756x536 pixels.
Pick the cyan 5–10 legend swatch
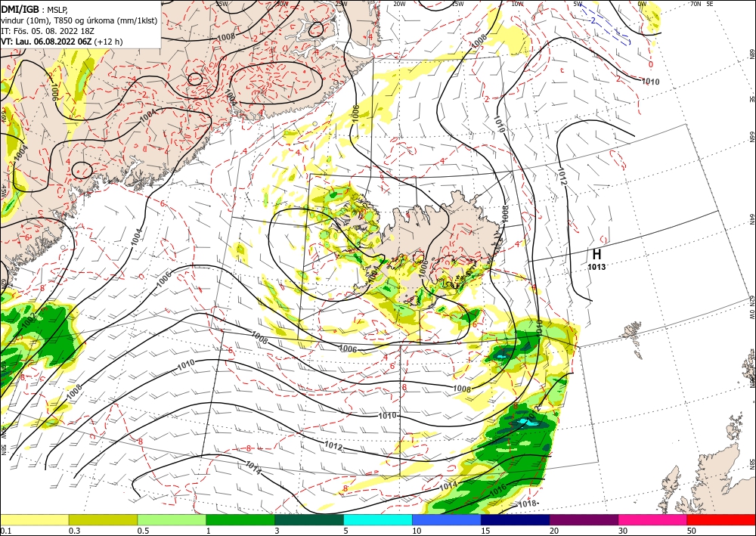(x=378, y=520)
